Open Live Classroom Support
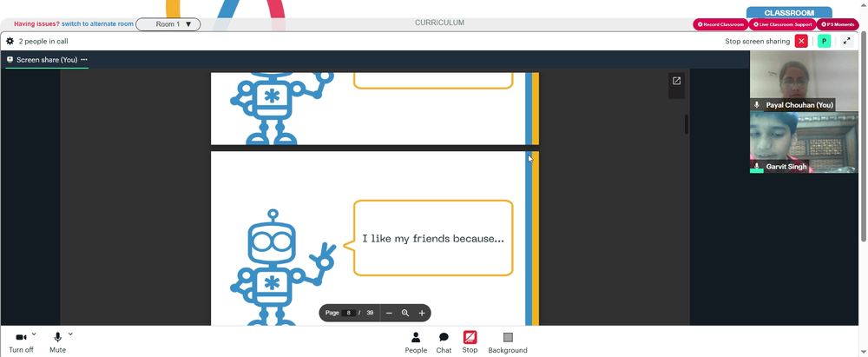868x357 pixels. pos(782,24)
